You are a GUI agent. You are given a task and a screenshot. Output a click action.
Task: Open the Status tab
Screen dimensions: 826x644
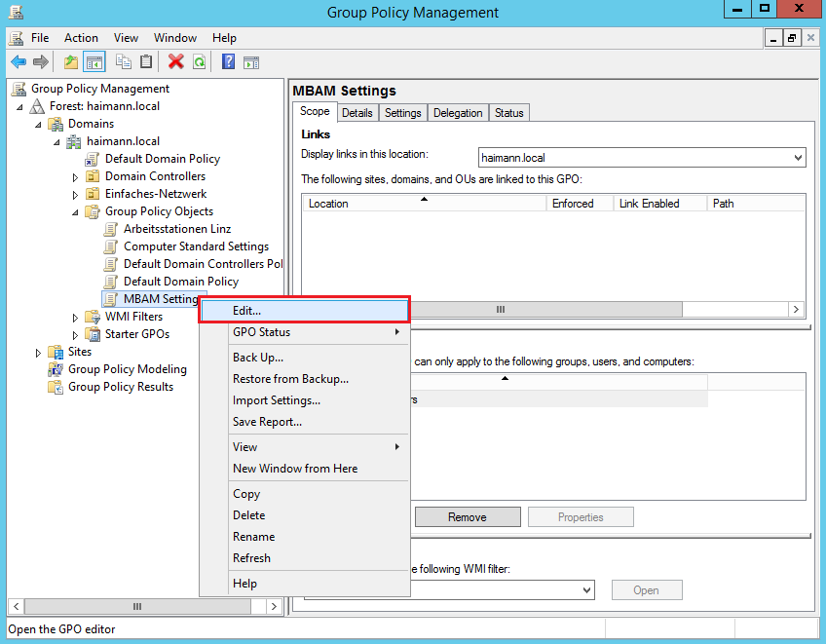(508, 113)
